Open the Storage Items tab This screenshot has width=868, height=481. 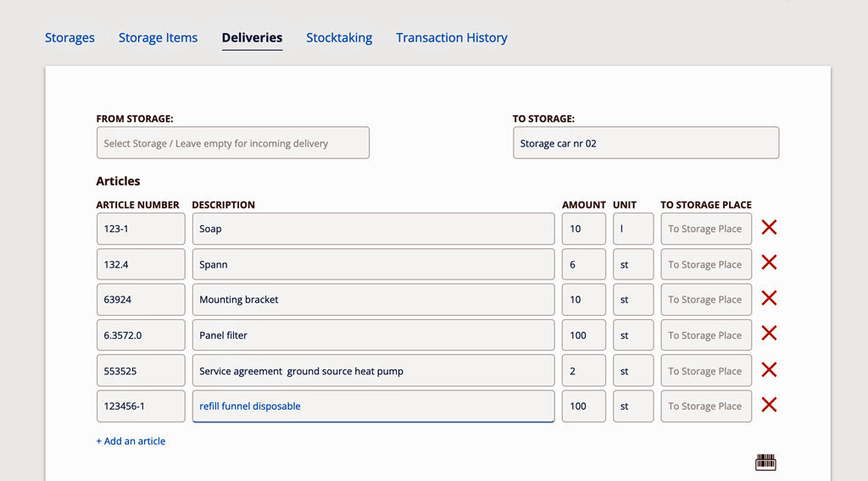tap(158, 37)
